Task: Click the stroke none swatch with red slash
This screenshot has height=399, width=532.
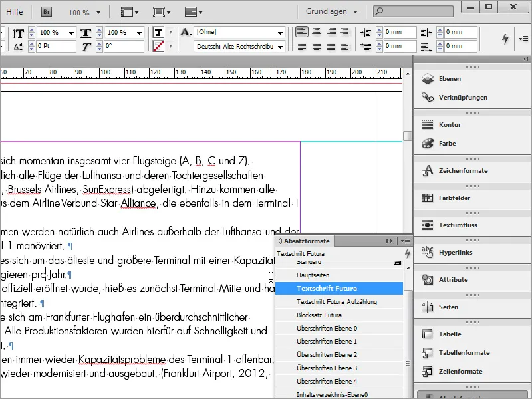Action: 158,46
